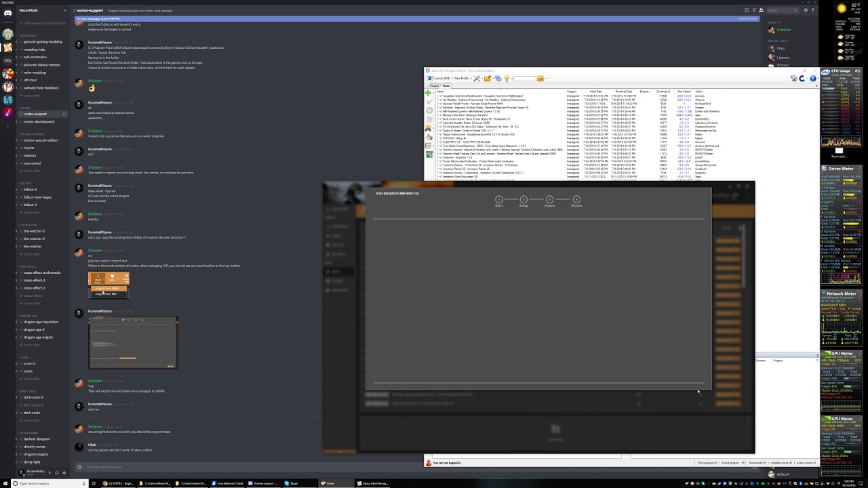Click attachment plus button in message box

pos(79,467)
